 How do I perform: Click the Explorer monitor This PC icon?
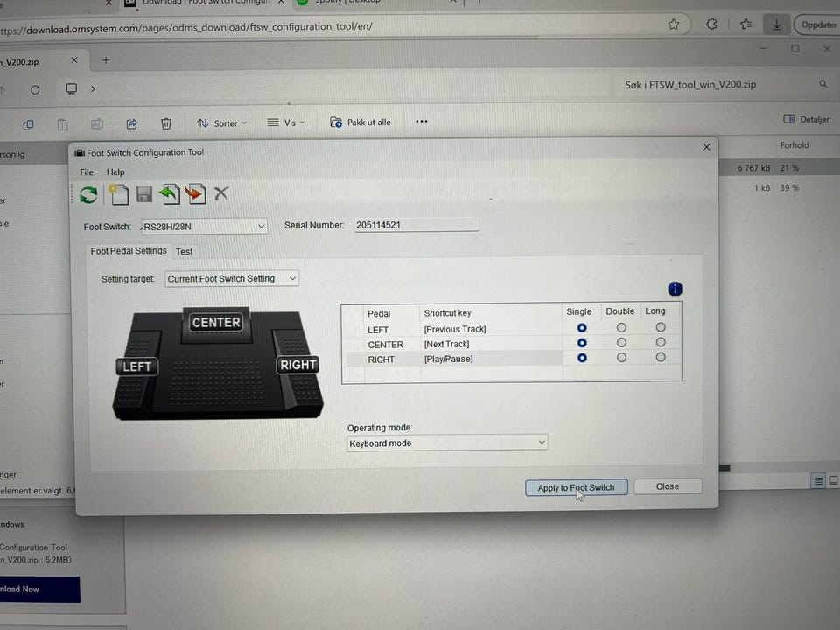pos(71,89)
